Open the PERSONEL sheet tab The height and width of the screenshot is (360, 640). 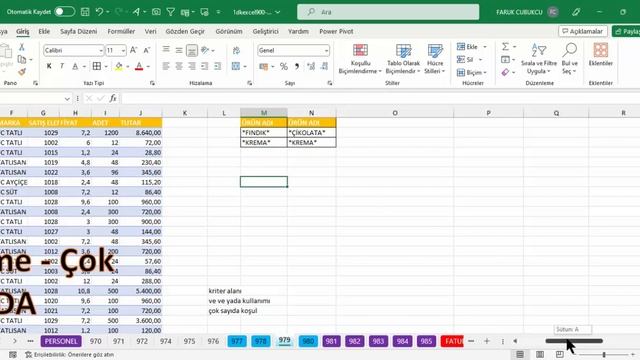61,341
